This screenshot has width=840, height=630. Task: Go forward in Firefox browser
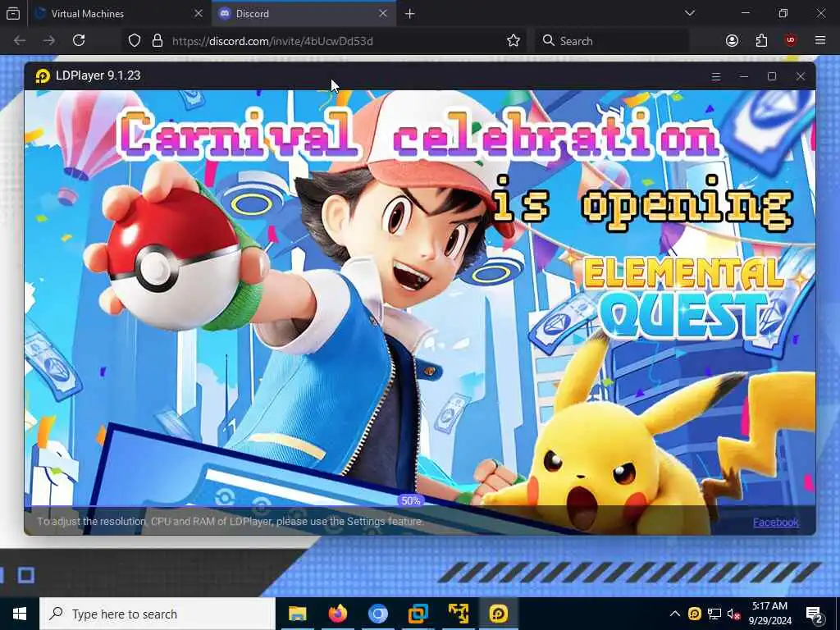48,41
